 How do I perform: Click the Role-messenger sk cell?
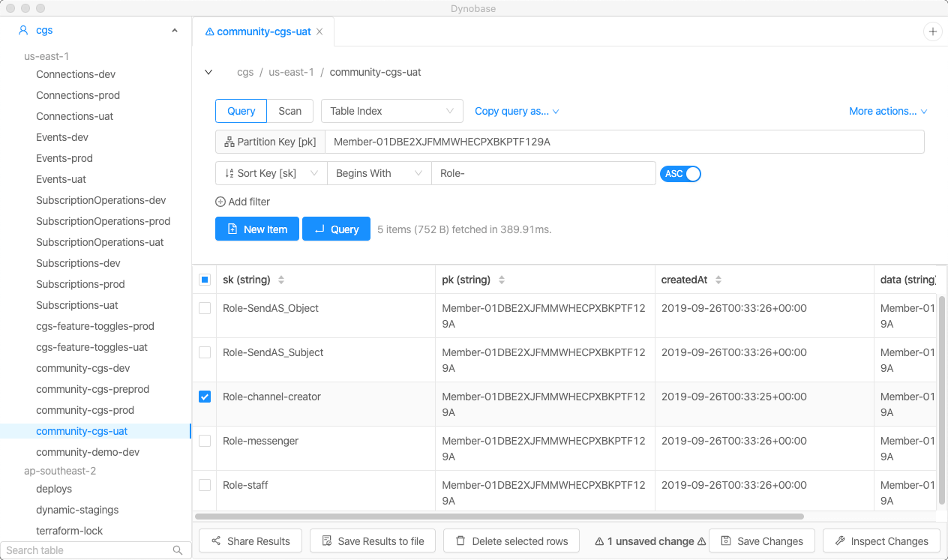pyautogui.click(x=325, y=449)
